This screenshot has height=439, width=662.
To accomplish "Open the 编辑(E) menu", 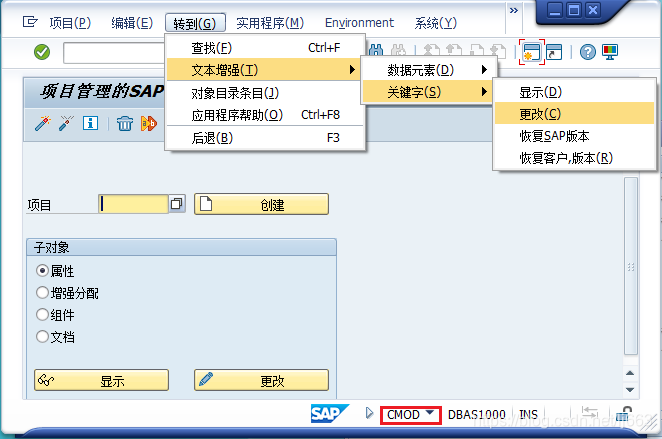I will click(x=132, y=23).
